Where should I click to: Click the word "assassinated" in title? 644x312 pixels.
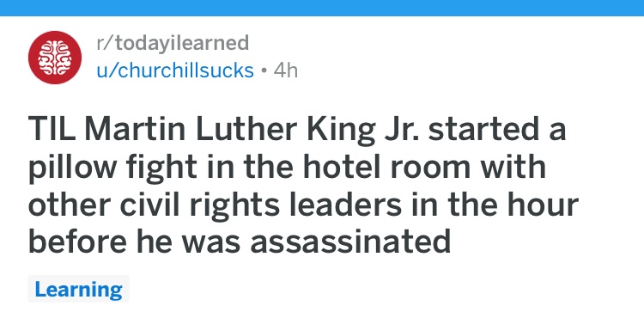coord(350,241)
